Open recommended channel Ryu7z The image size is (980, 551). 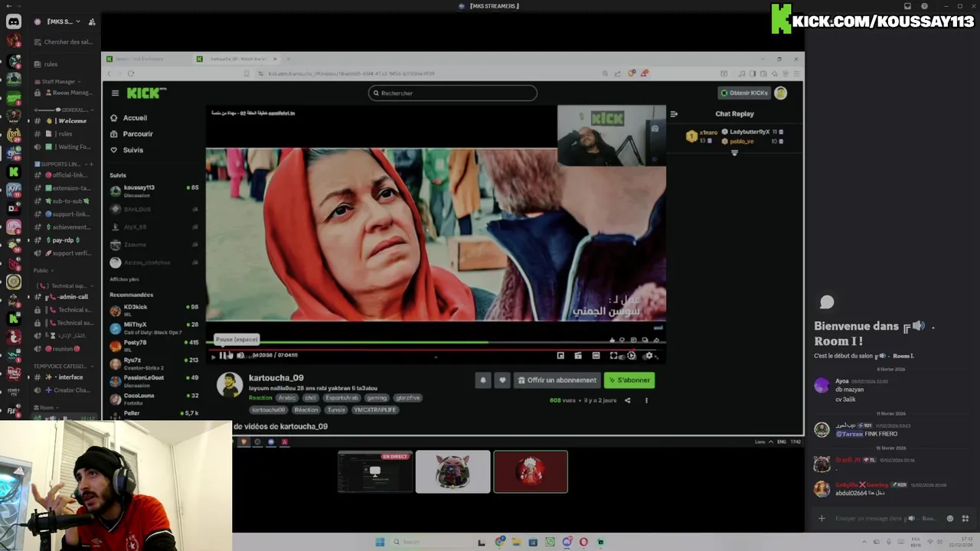[x=153, y=364]
